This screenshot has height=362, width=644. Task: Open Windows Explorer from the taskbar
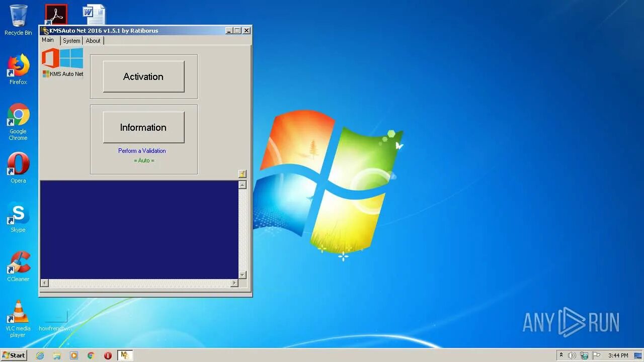tap(57, 355)
